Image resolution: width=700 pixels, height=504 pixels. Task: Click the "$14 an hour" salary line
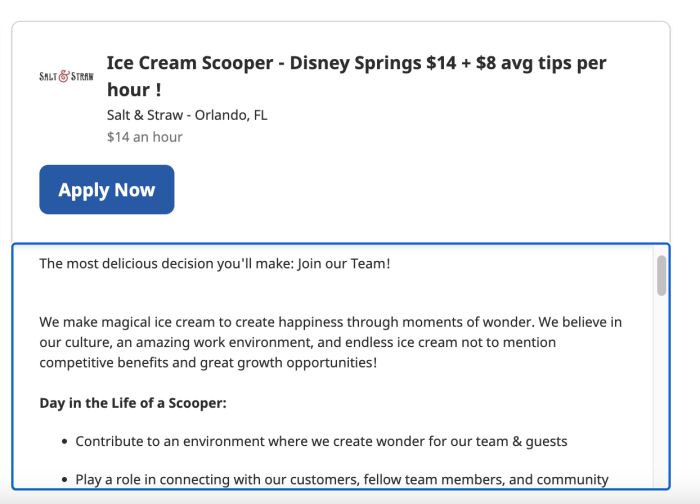click(x=144, y=137)
